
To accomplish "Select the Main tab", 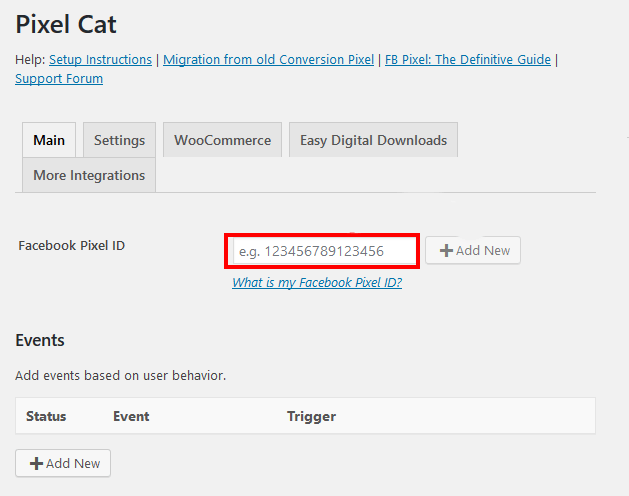I will pyautogui.click(x=49, y=140).
